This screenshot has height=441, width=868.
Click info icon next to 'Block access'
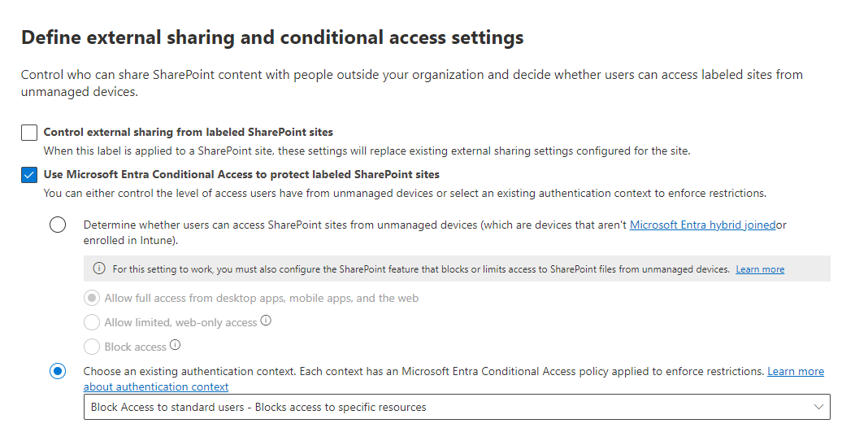174,346
